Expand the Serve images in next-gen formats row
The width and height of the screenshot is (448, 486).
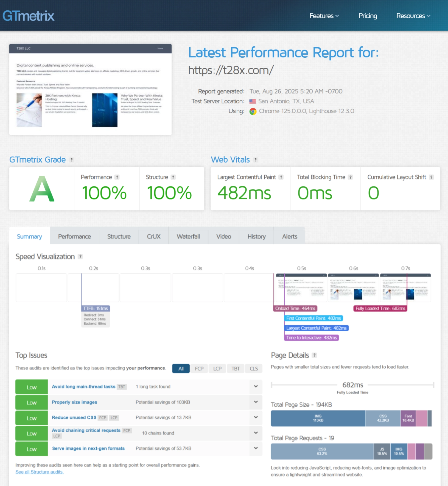256,448
